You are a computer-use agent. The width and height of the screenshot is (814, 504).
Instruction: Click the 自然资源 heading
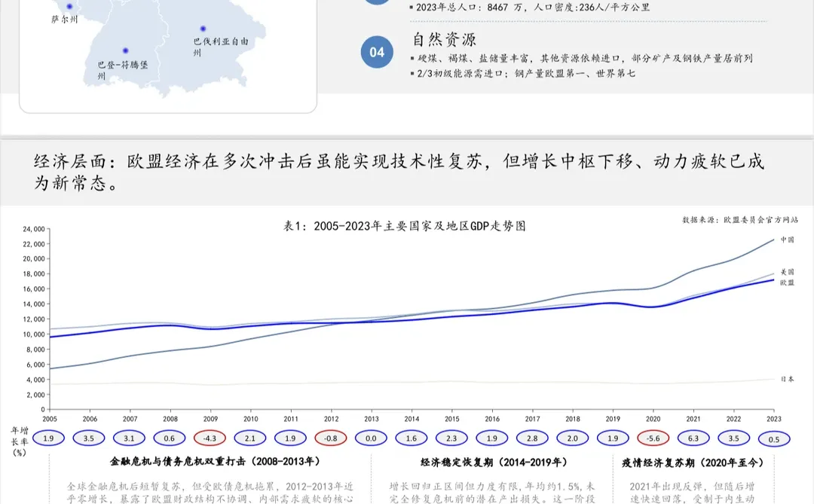pyautogui.click(x=445, y=39)
